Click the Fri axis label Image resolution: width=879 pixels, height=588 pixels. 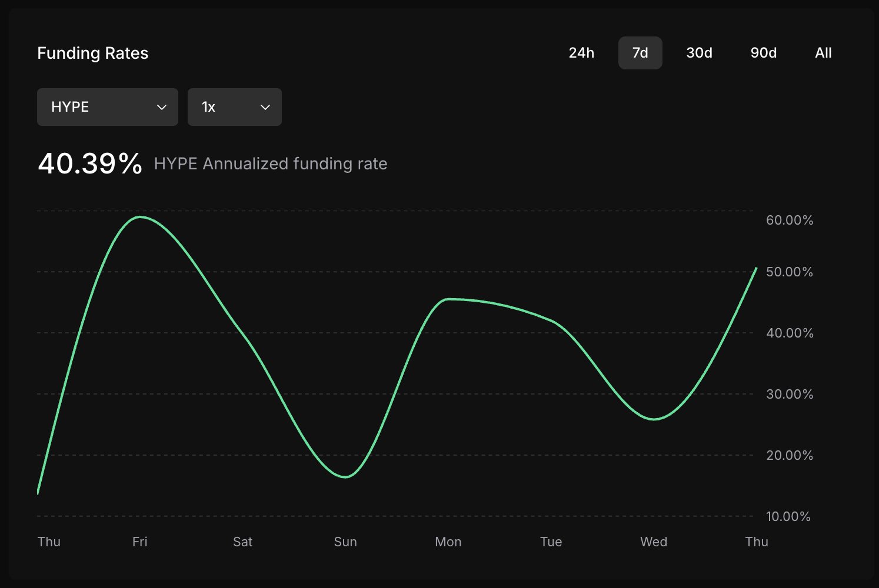pos(140,542)
